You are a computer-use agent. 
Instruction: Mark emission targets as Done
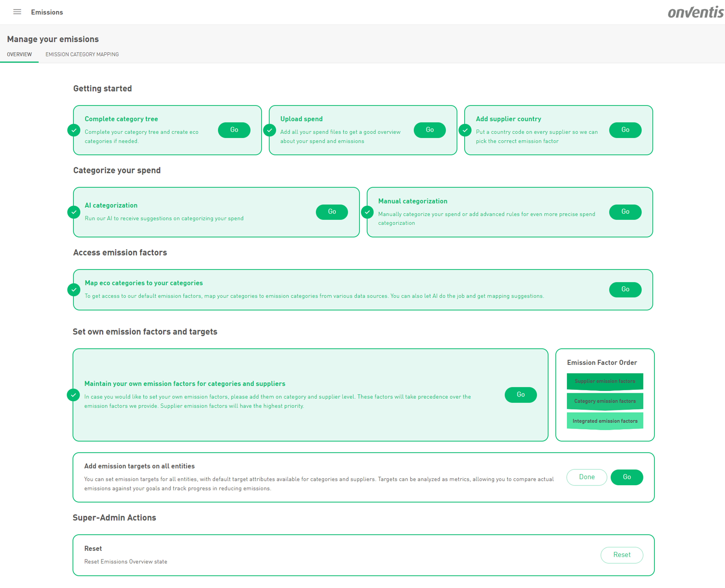point(586,477)
